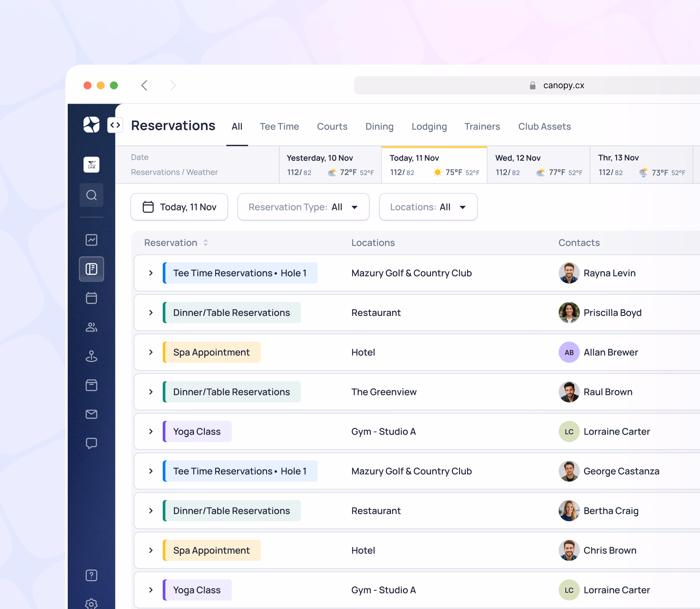Viewport: 700px width, 609px height.
Task: Switch to the Courts tab
Action: point(332,126)
